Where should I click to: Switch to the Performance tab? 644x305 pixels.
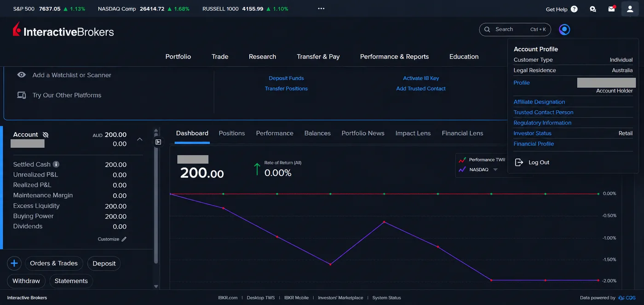275,133
